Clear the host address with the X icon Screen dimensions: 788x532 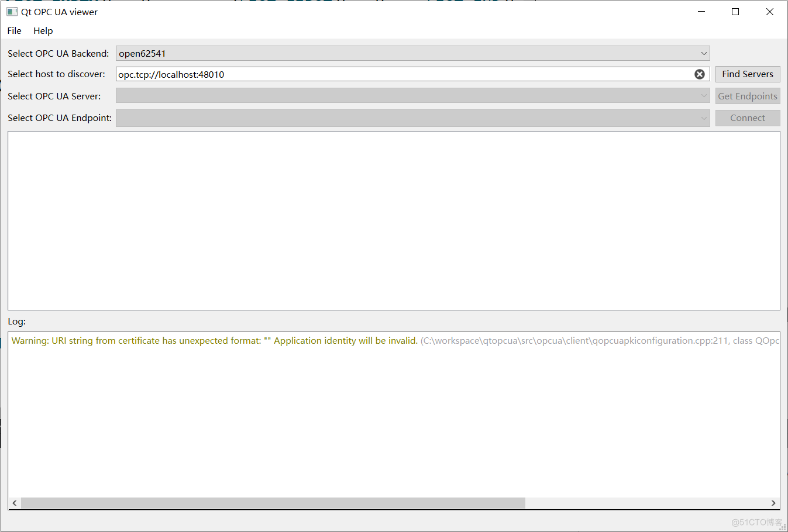pyautogui.click(x=699, y=74)
